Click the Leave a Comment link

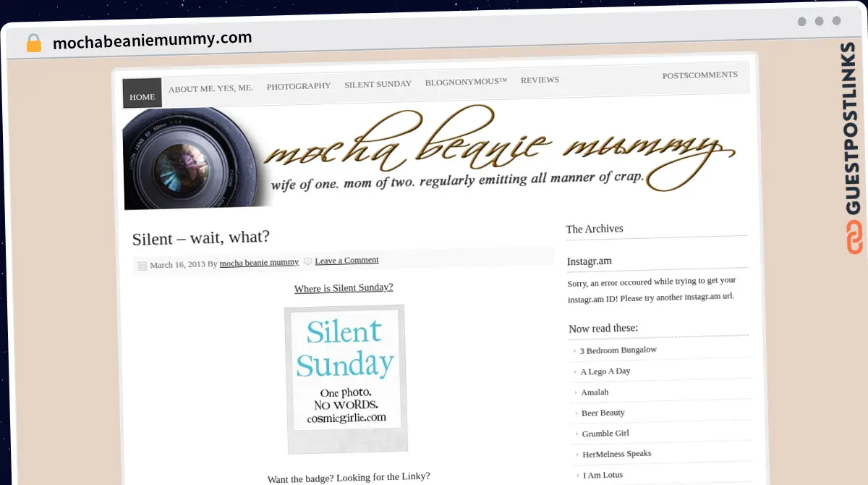point(346,260)
